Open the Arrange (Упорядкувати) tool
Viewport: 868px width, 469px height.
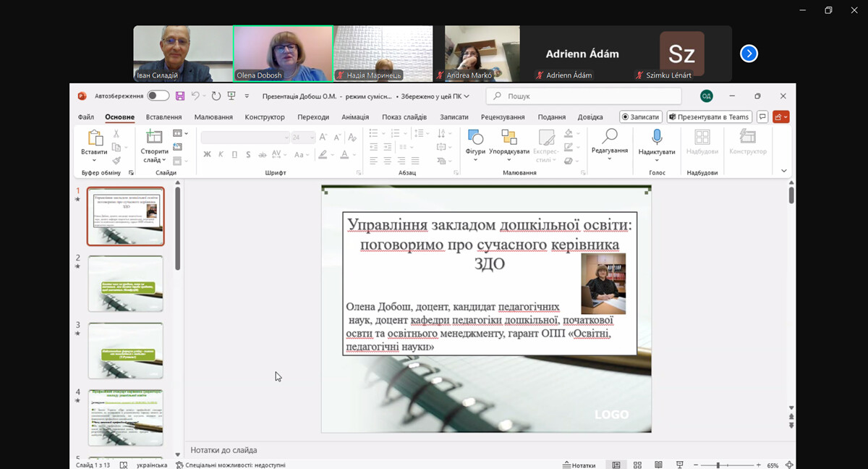tap(509, 138)
